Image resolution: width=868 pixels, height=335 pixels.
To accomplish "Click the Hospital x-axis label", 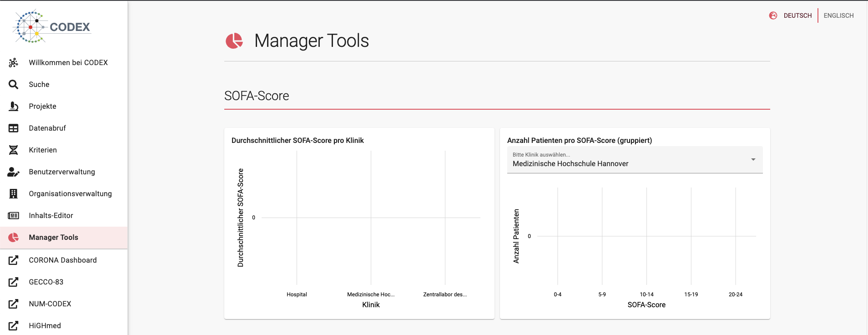I will pos(297,294).
